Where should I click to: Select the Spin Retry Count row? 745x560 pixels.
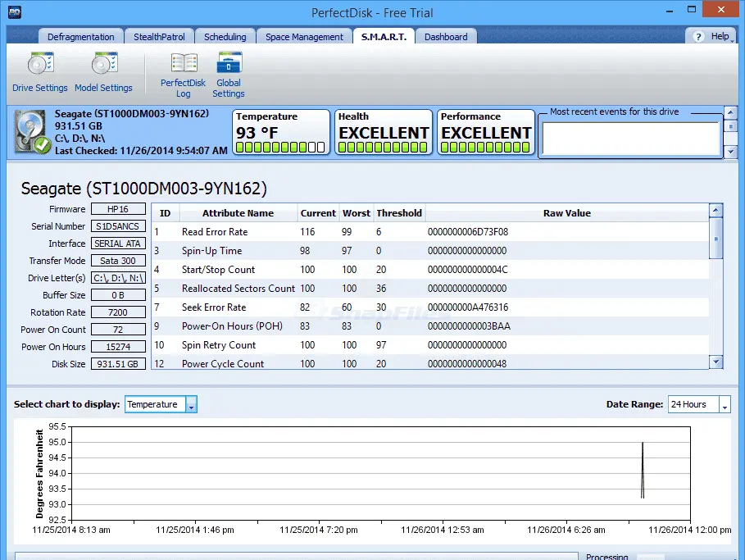point(430,344)
